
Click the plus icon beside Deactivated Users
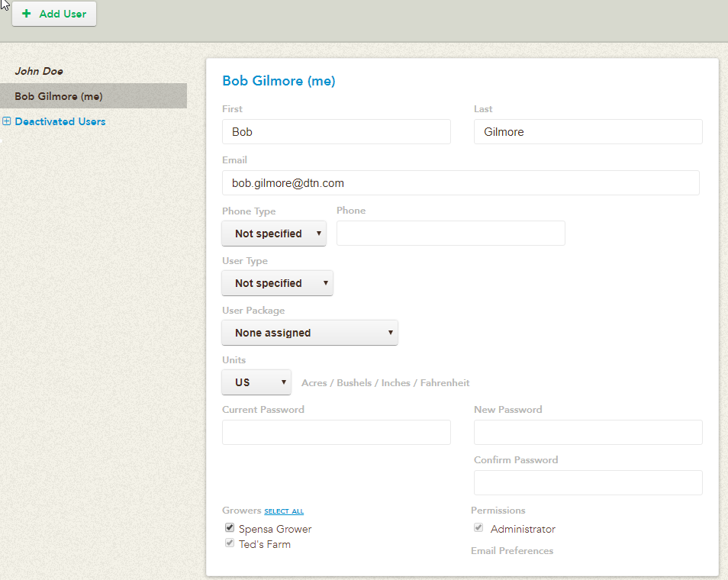(x=7, y=121)
